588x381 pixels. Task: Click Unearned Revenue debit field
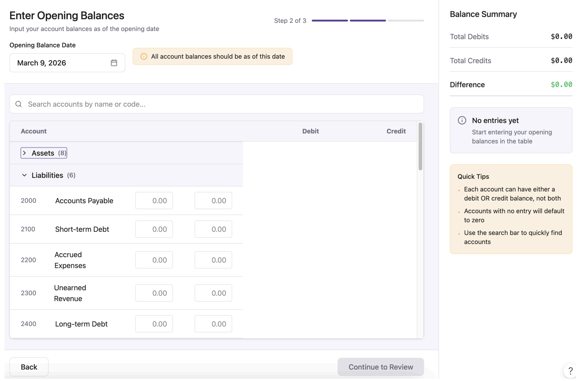(x=154, y=293)
